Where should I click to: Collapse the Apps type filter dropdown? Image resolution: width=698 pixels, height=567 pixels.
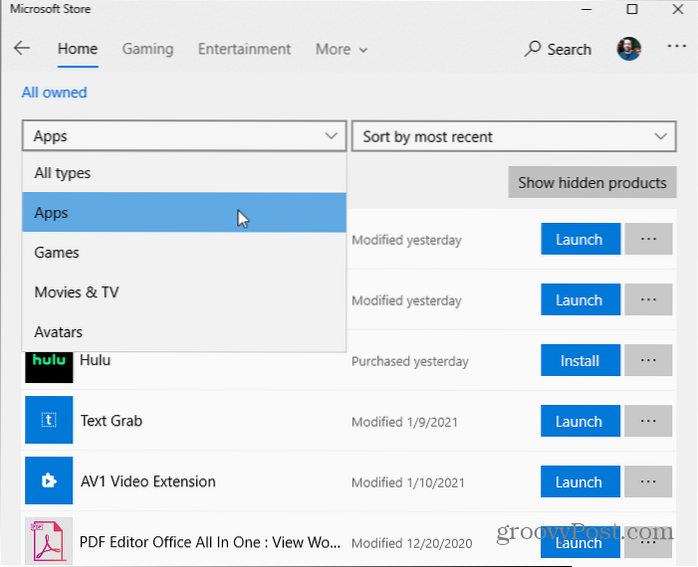click(184, 137)
